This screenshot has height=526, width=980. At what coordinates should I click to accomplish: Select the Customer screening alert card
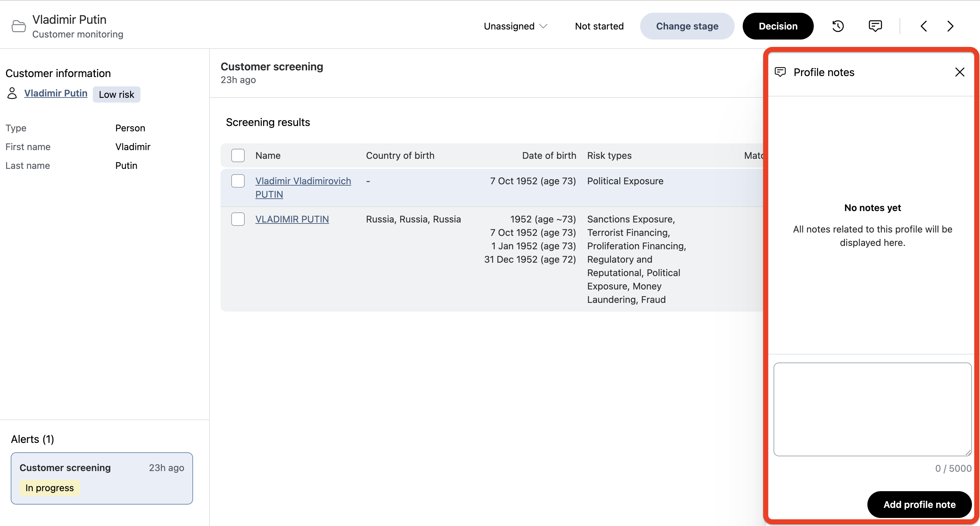click(x=102, y=478)
